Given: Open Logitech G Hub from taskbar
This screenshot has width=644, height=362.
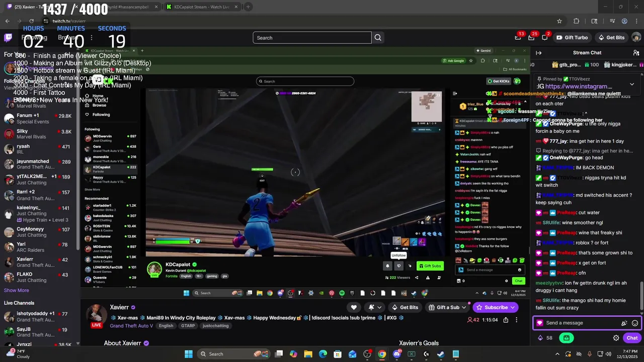Looking at the screenshot, I should [426, 354].
